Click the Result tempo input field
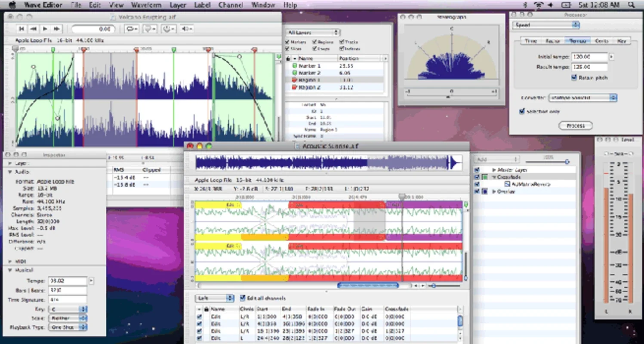The height and width of the screenshot is (344, 644). 589,67
